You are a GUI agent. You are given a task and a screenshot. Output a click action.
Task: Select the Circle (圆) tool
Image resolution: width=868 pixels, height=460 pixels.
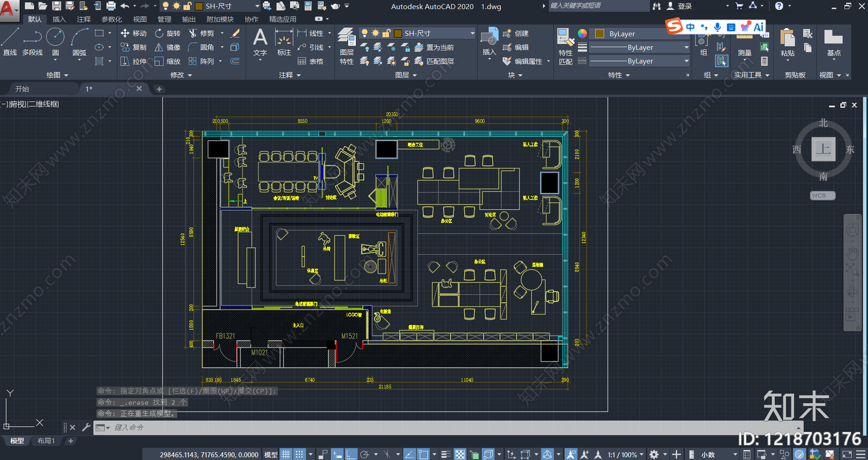pos(55,42)
